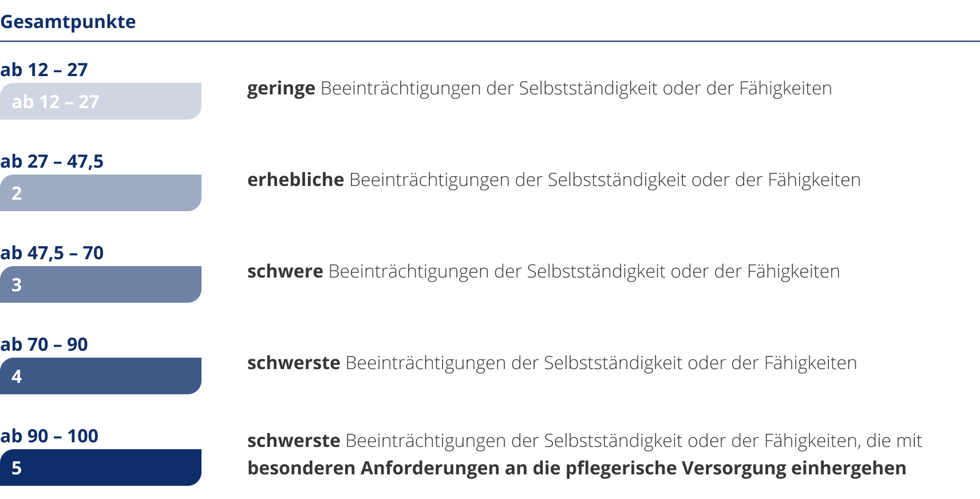The height and width of the screenshot is (499, 980).
Task: Click the bold word 'geringe'
Action: point(281,89)
